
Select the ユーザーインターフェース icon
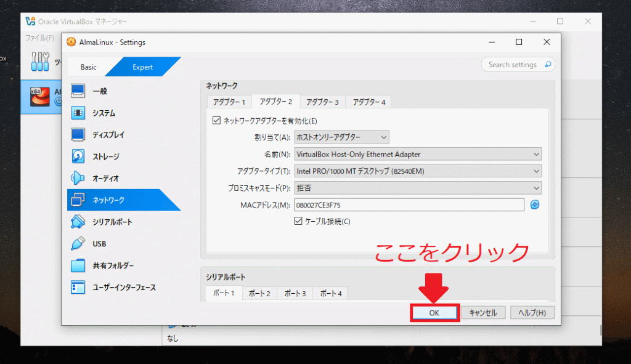pos(78,287)
